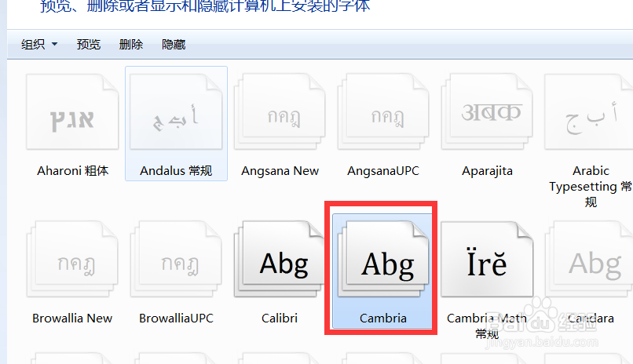Click the Calibri label text
The height and width of the screenshot is (364, 633).
(x=280, y=318)
